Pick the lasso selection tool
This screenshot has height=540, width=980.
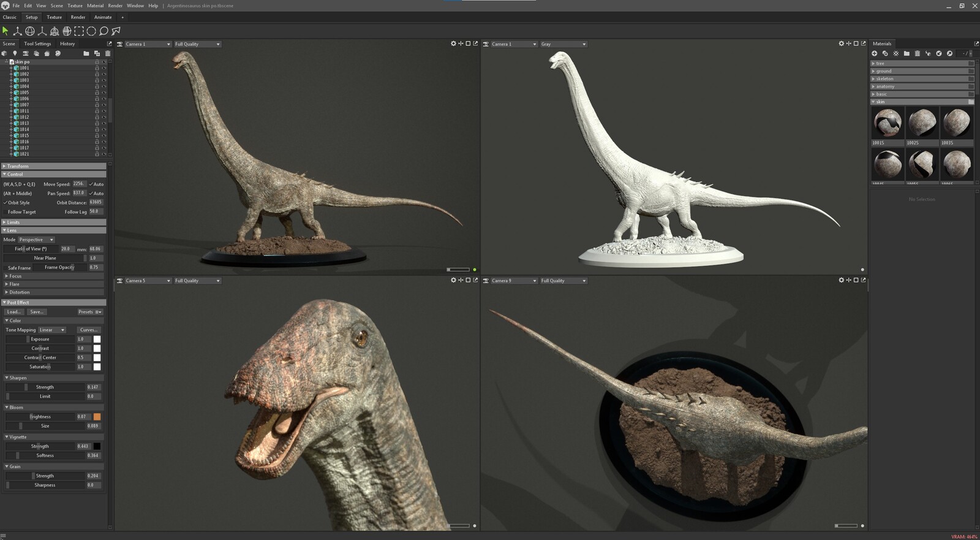pyautogui.click(x=104, y=31)
